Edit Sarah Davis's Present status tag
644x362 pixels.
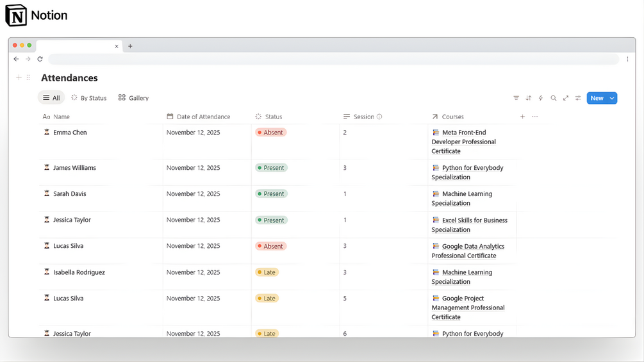click(x=271, y=193)
